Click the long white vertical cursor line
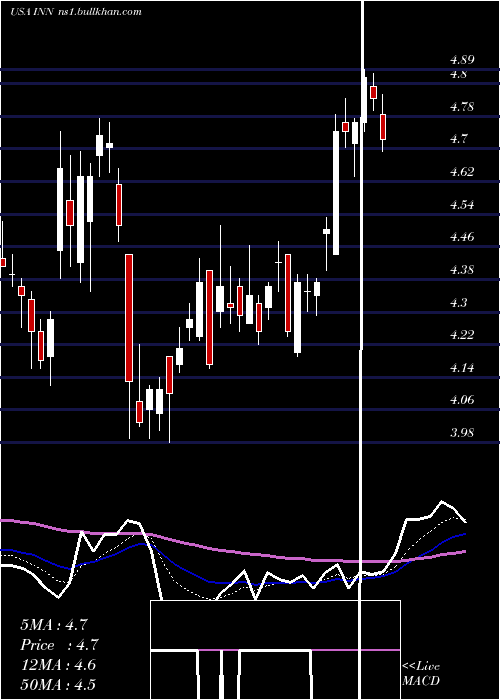 point(362,348)
